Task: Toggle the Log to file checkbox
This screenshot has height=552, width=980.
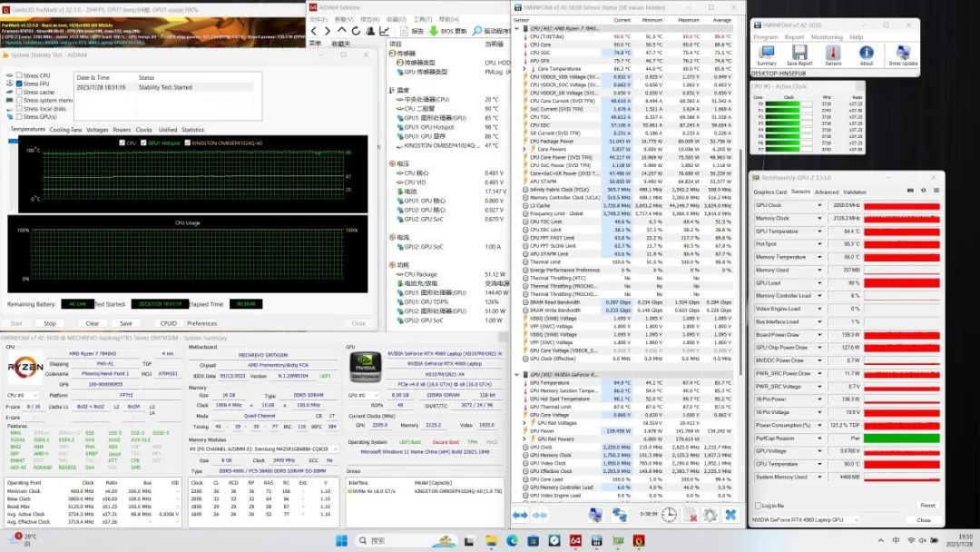Action: [x=756, y=506]
